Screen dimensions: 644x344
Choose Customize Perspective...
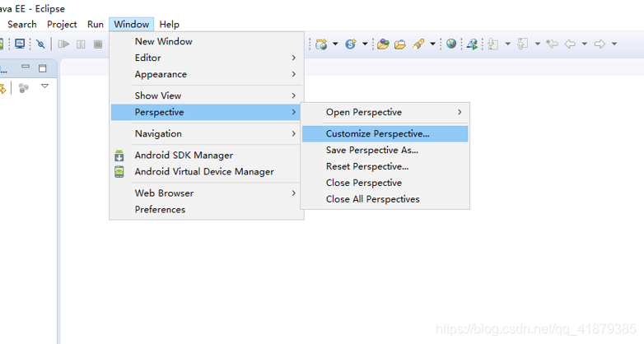pyautogui.click(x=385, y=134)
